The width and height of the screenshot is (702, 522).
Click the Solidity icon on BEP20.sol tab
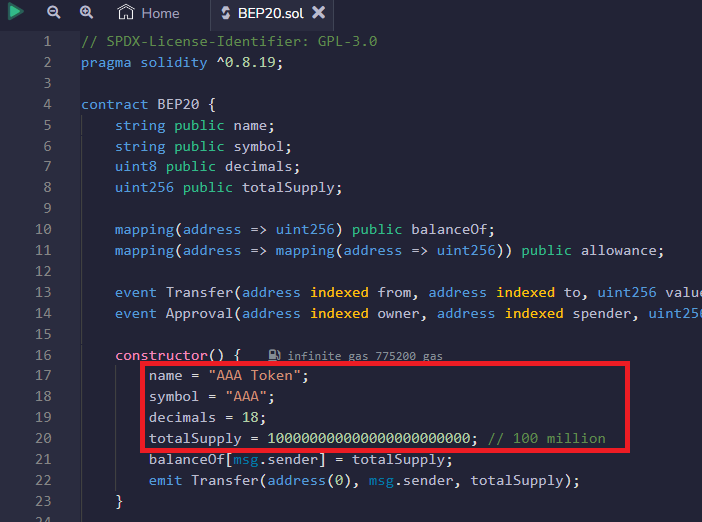(225, 13)
